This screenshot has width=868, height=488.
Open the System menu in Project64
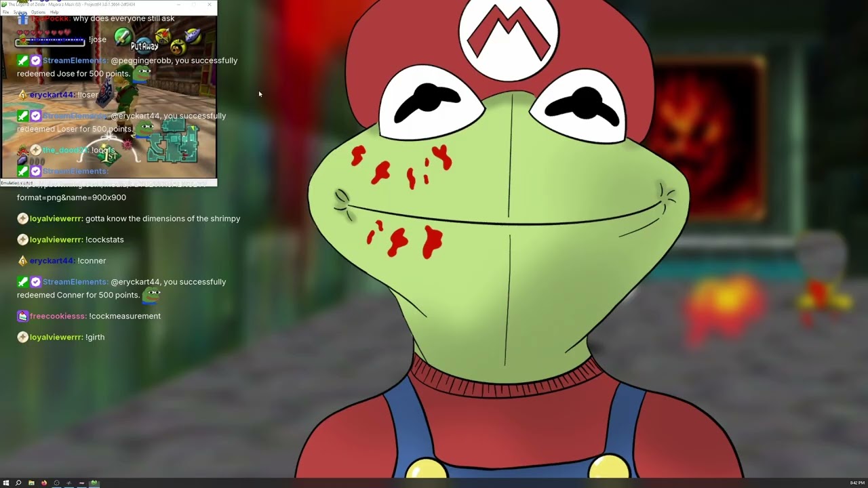[20, 12]
